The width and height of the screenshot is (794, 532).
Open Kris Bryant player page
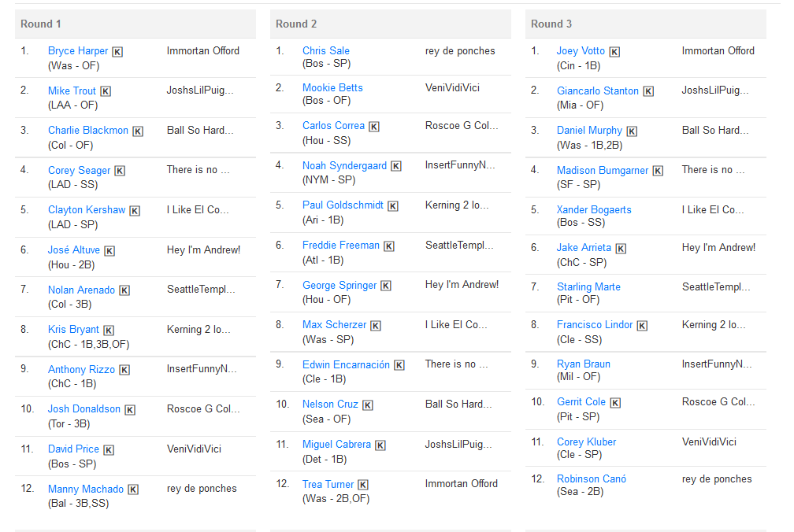pos(73,329)
